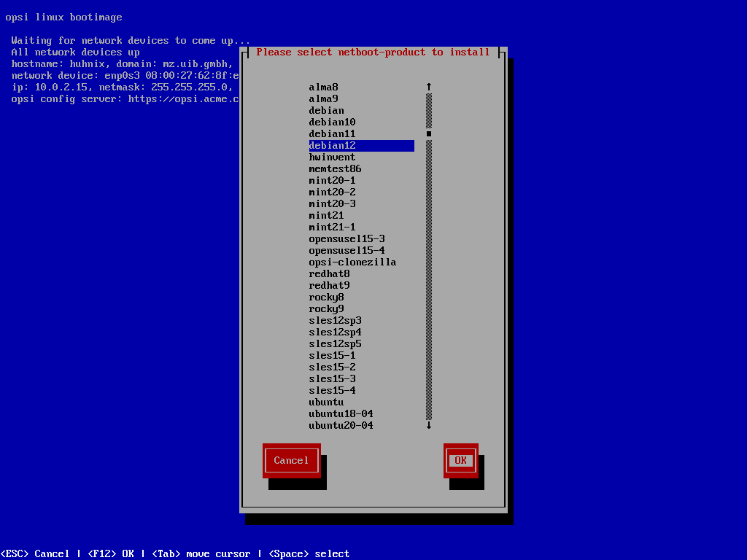Pick debian11 netboot product
Viewport: 747px width, 560px height.
pos(362,134)
